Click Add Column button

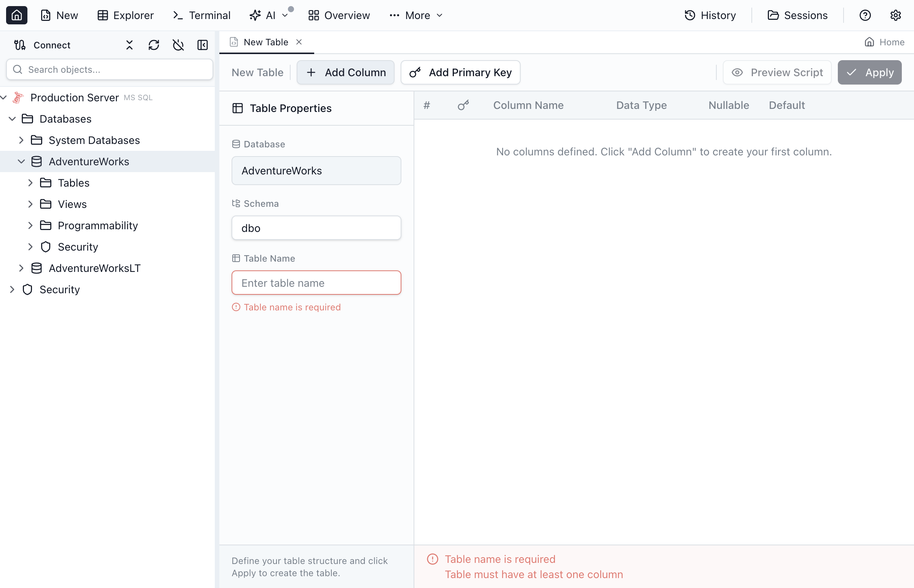pyautogui.click(x=345, y=72)
